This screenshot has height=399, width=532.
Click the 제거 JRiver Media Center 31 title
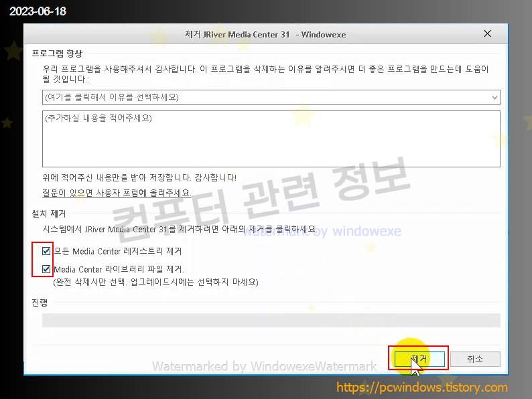[265, 35]
